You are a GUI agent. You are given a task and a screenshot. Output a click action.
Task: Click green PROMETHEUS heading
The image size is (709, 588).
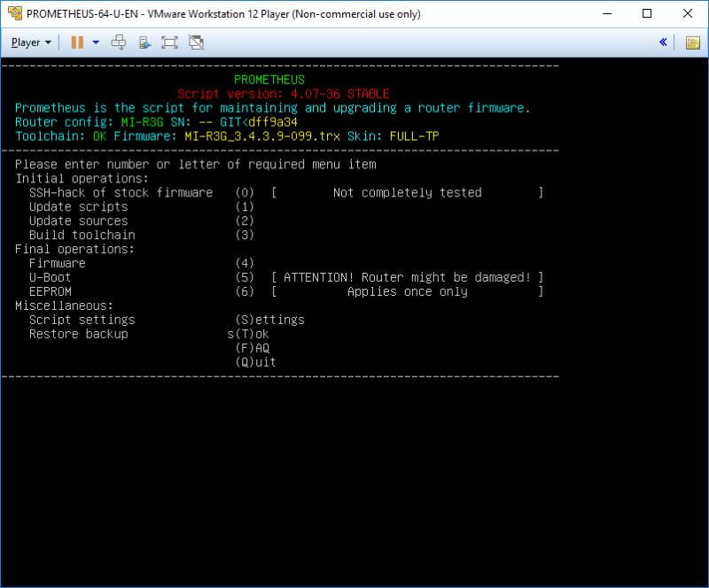point(269,80)
